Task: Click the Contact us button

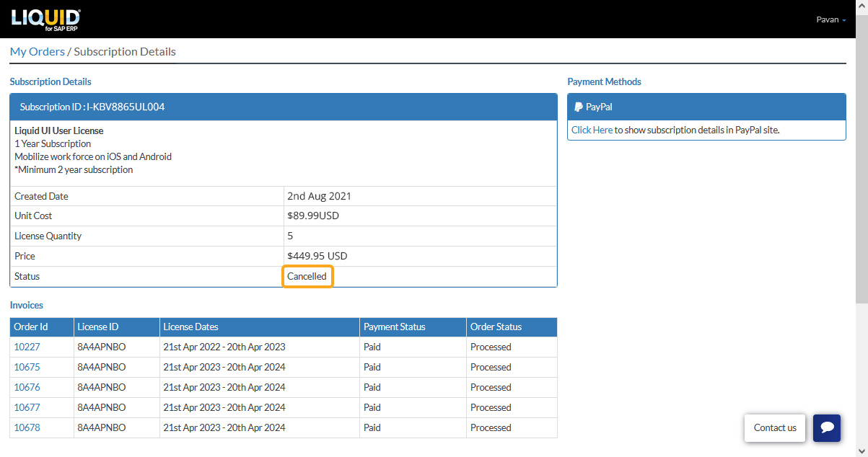Action: tap(775, 427)
